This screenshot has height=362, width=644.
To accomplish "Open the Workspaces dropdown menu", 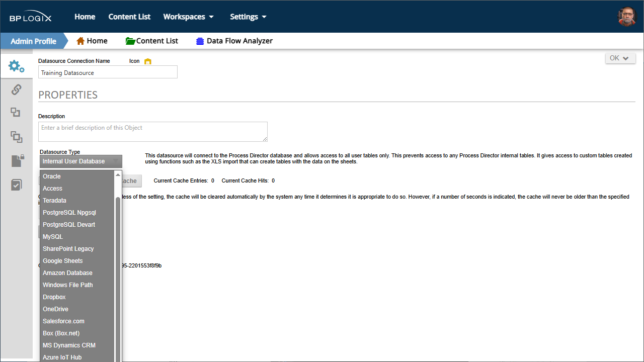I will coord(188,17).
